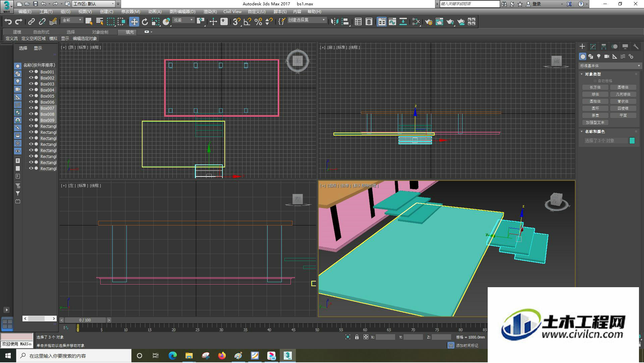The height and width of the screenshot is (363, 644).
Task: Toggle the Ribbon display button
Action: tap(382, 22)
